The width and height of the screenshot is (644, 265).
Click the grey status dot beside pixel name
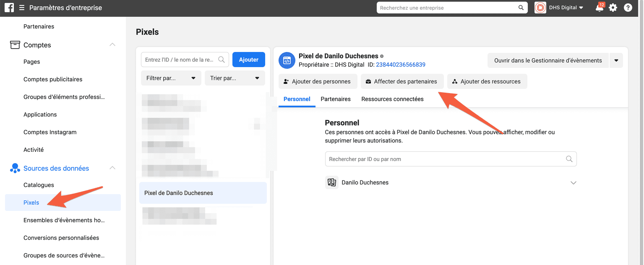[x=382, y=56]
